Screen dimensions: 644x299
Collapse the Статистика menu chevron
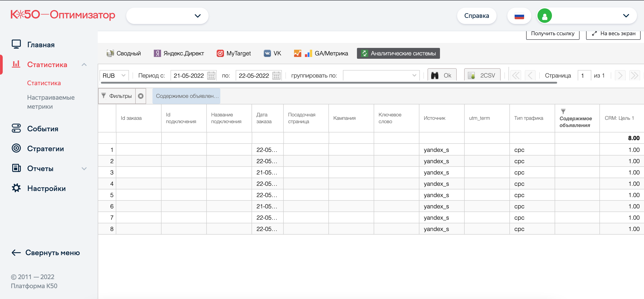[84, 64]
